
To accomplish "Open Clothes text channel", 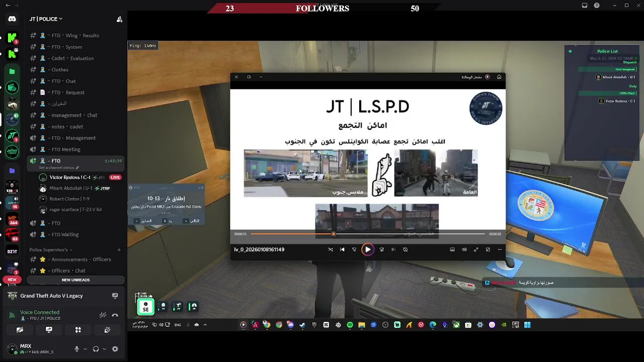I will (75, 70).
